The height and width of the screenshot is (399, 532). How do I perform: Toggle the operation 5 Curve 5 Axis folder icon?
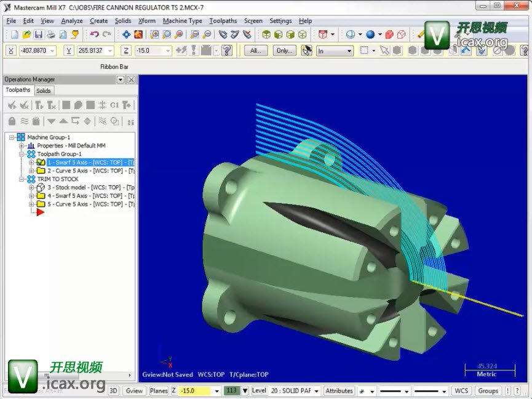(41, 204)
